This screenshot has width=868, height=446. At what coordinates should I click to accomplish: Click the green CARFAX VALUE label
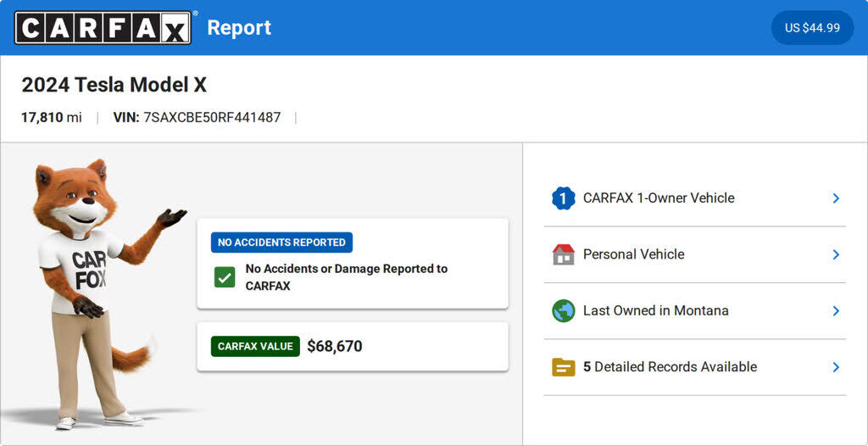[255, 346]
